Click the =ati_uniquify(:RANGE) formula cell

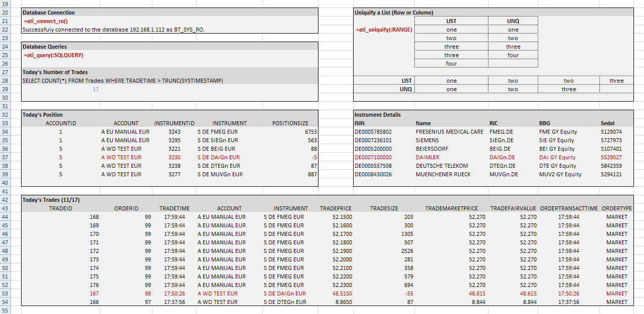click(x=384, y=30)
